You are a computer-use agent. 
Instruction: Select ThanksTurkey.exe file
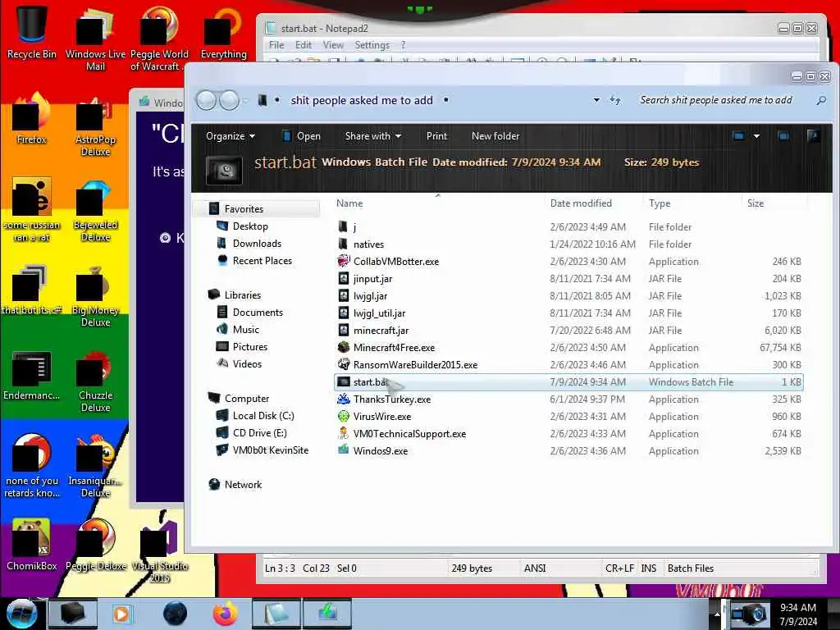391,399
